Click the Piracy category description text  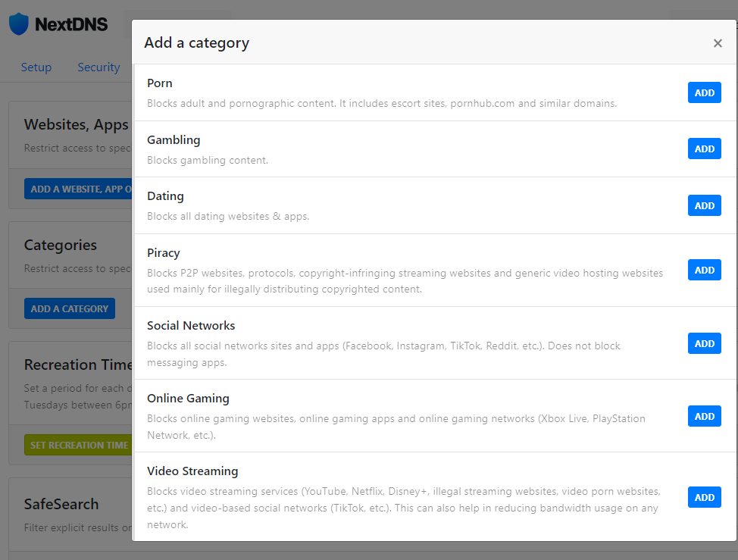(x=405, y=281)
